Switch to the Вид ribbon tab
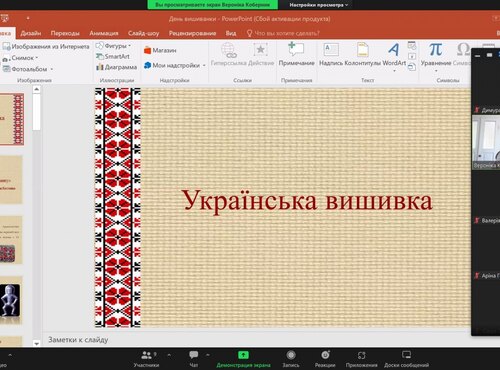 tap(231, 33)
